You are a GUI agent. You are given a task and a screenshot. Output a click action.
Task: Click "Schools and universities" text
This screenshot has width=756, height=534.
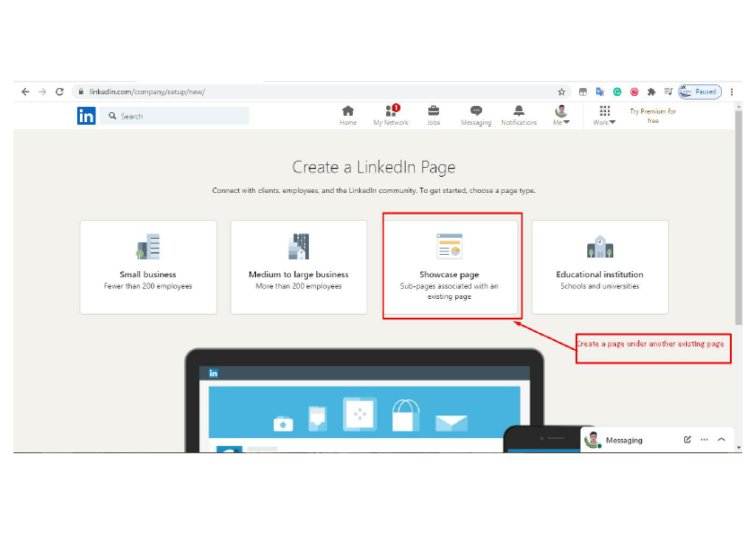point(600,286)
